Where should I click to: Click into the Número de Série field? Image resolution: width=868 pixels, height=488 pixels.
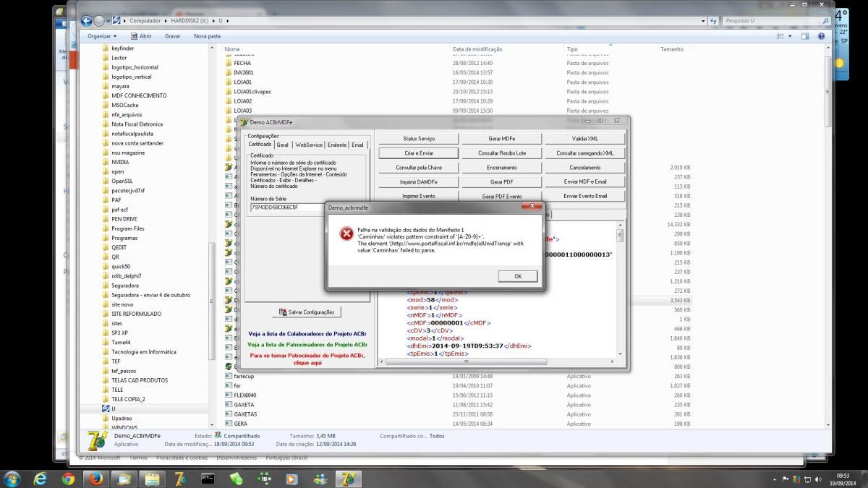click(x=286, y=207)
